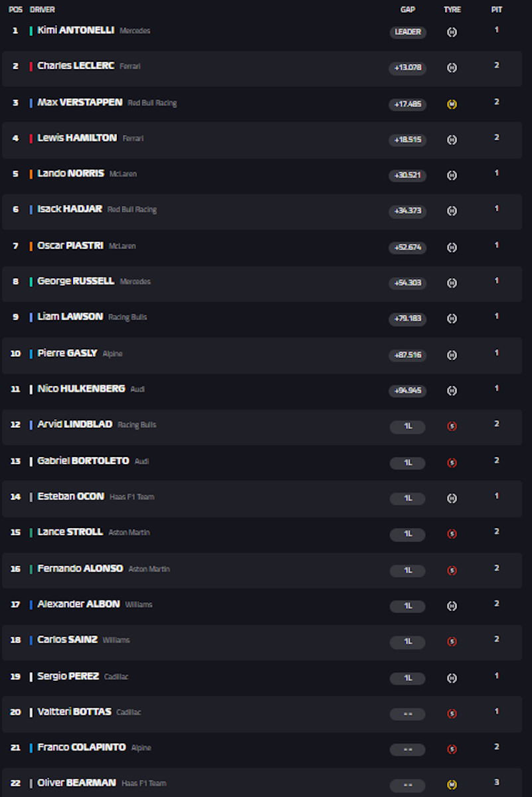Open Lando NORRIS driver entry
This screenshot has height=797, width=532.
point(262,175)
